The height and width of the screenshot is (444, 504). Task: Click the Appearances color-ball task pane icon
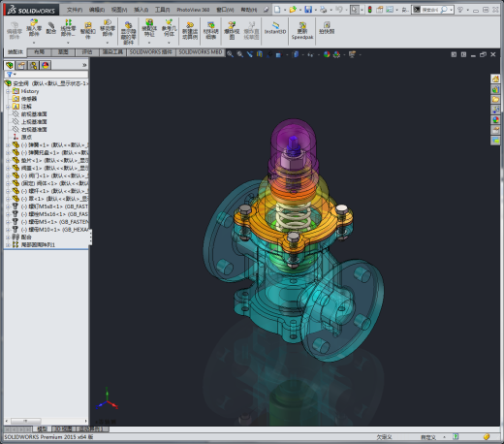(495, 120)
